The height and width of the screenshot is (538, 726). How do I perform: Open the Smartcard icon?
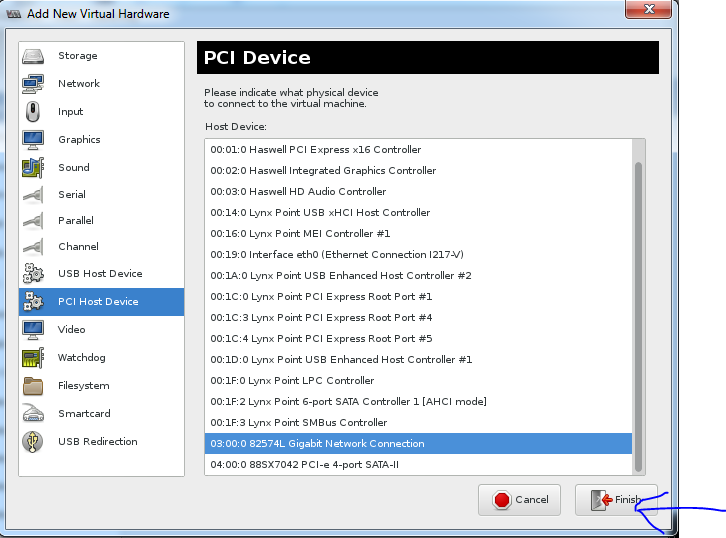click(33, 413)
